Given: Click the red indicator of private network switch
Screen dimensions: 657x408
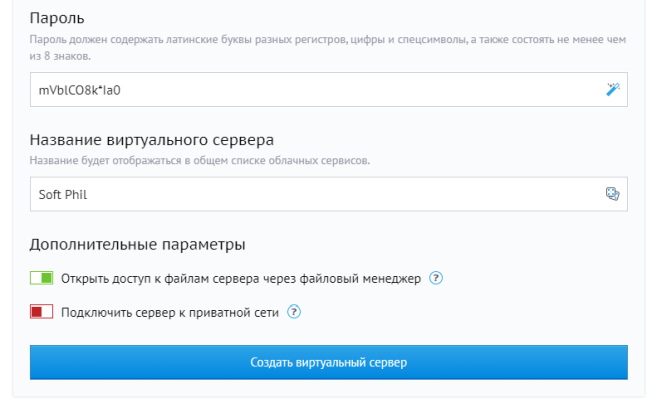Looking at the screenshot, I should point(36,312).
